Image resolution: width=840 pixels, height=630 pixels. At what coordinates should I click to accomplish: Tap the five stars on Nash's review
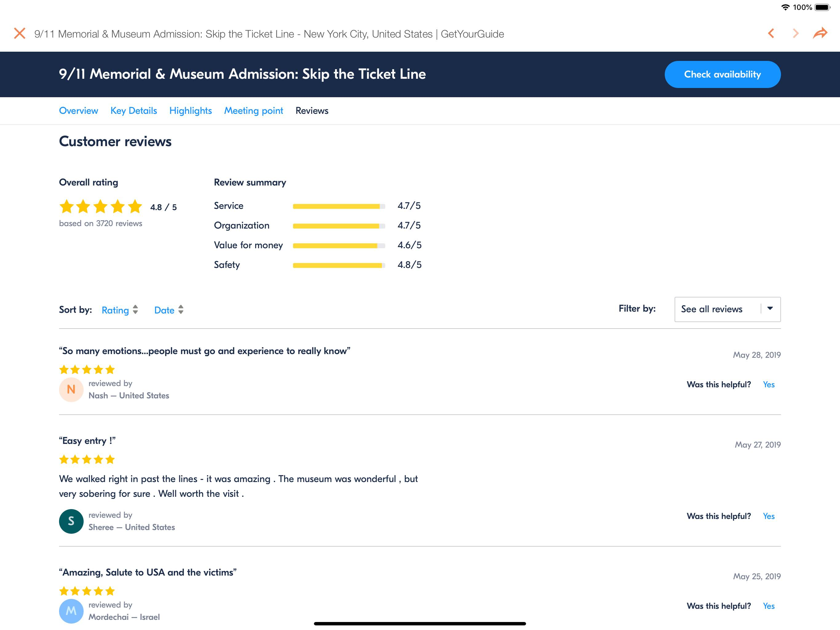tap(87, 370)
